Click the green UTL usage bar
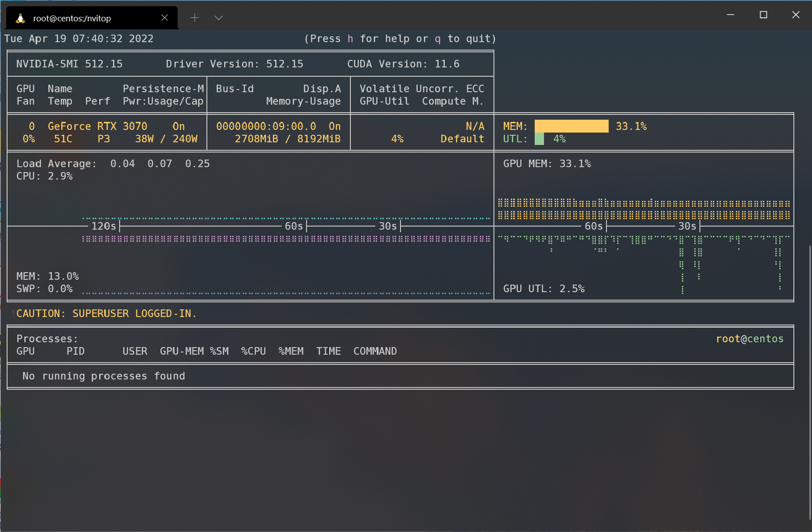 539,139
